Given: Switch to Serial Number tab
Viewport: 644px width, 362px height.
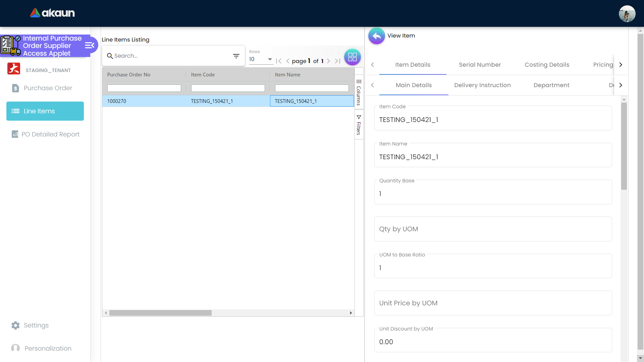Looking at the screenshot, I should pos(480,65).
